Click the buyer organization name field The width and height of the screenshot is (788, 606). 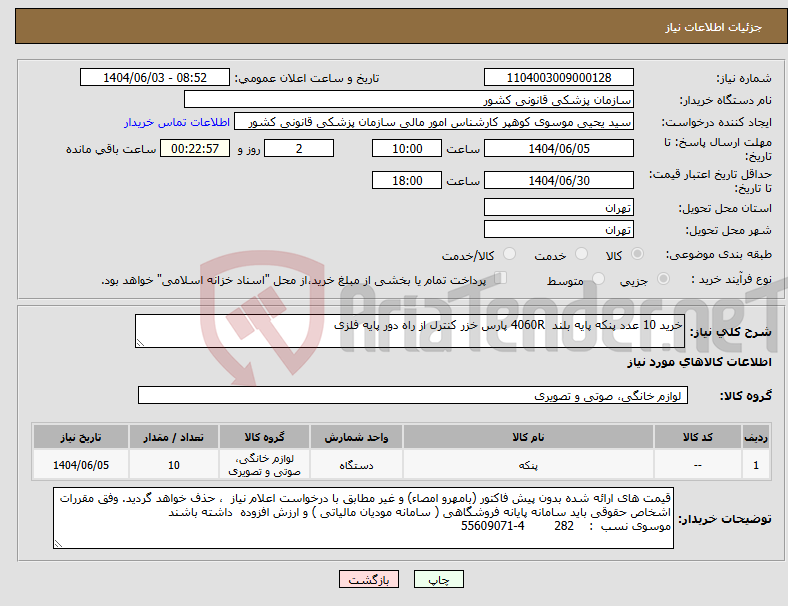click(x=409, y=99)
